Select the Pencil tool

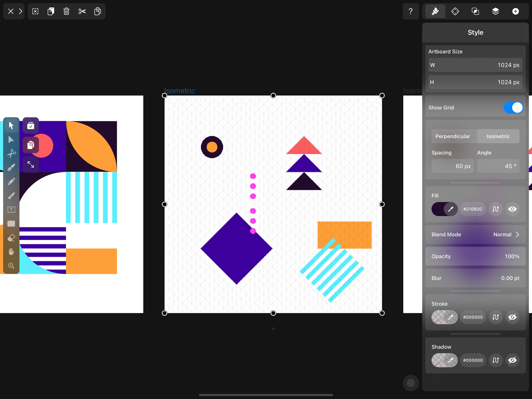pos(11,181)
